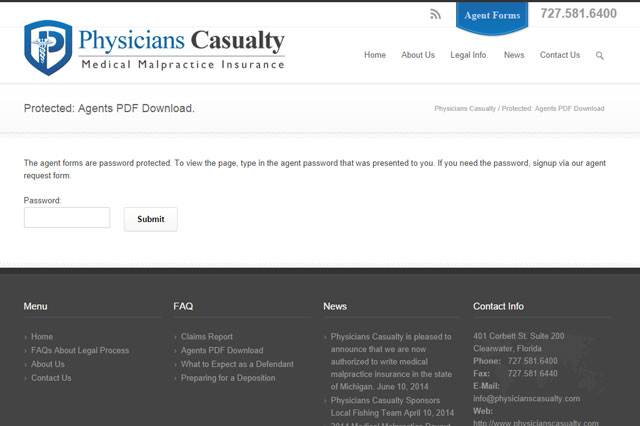Open Contact Us link in footer Menu

pyautogui.click(x=51, y=378)
